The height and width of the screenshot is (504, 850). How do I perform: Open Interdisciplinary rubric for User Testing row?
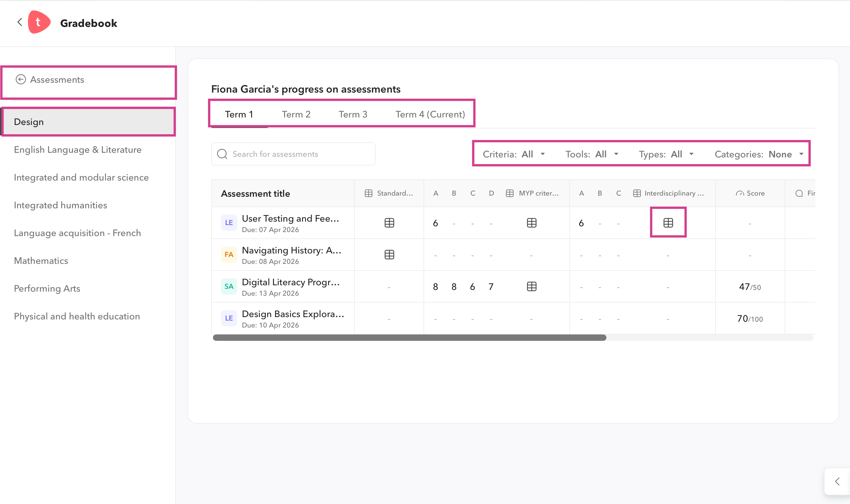tap(668, 223)
